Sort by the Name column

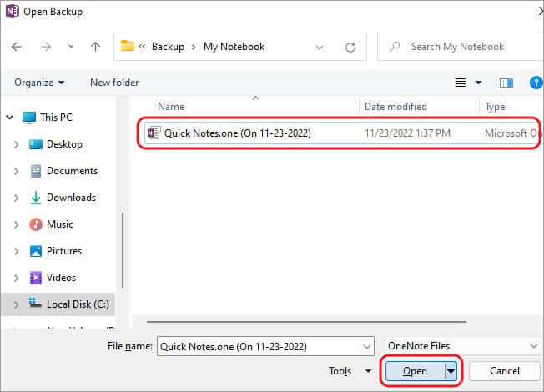[171, 107]
